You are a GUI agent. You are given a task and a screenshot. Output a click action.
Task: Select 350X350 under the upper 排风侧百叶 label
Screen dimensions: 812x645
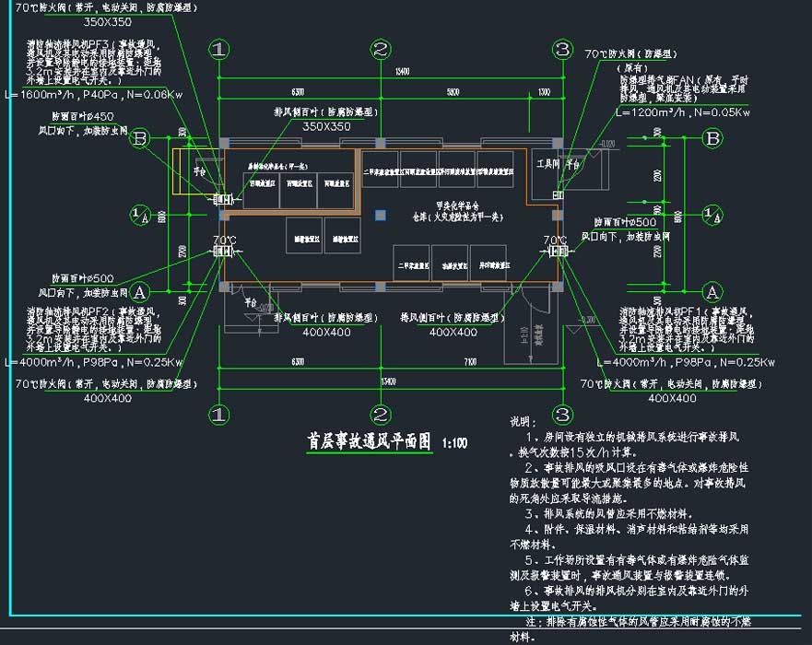point(326,127)
